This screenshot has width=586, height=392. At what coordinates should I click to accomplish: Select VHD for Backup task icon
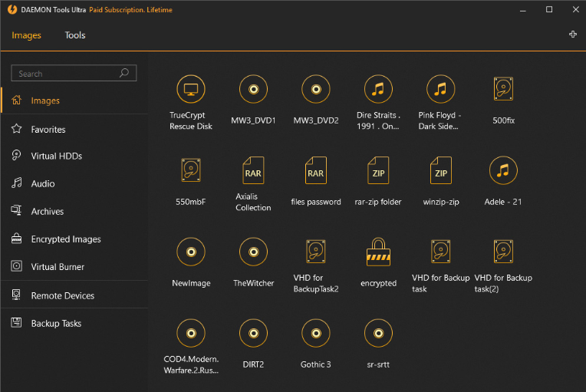[x=440, y=252]
